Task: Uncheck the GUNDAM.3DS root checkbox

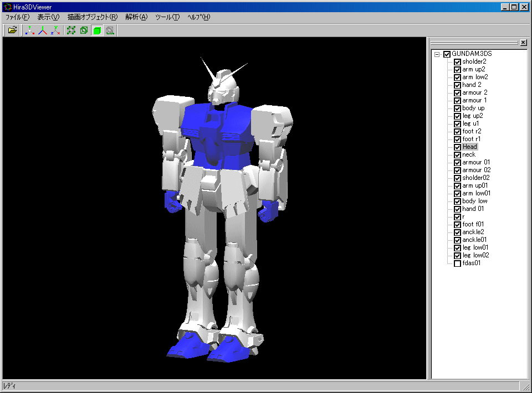Action: click(447, 54)
